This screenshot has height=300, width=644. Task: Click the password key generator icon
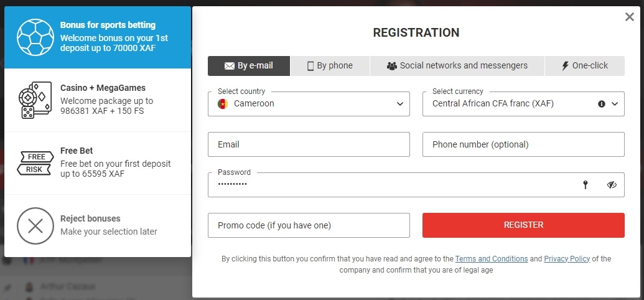coord(585,185)
